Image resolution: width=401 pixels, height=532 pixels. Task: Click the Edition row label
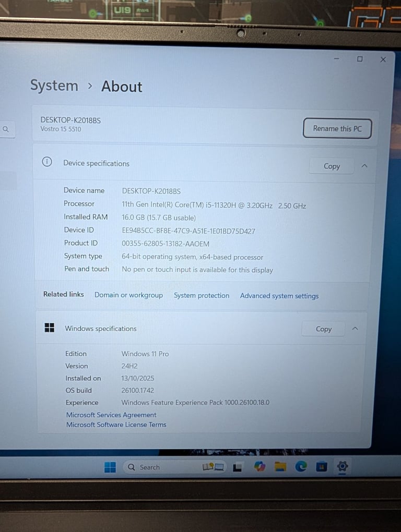[76, 354]
